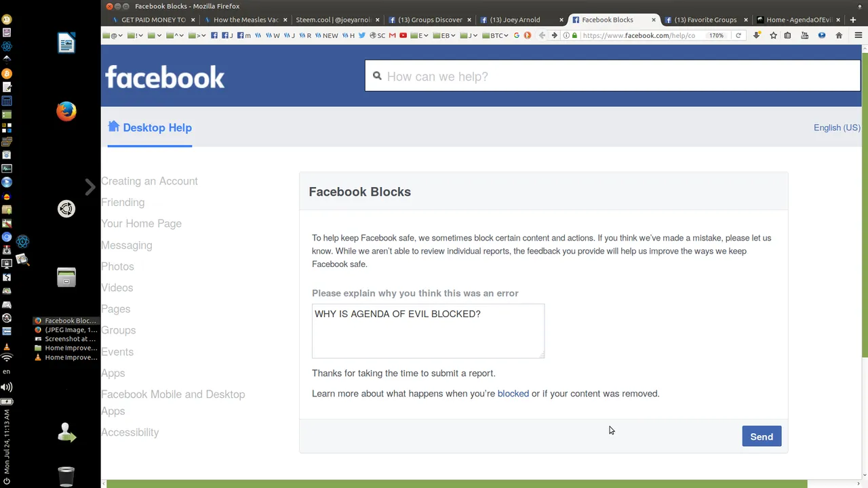Open the Gmail bookmark icon
Viewport: 868px width, 488px height.
[x=392, y=35]
